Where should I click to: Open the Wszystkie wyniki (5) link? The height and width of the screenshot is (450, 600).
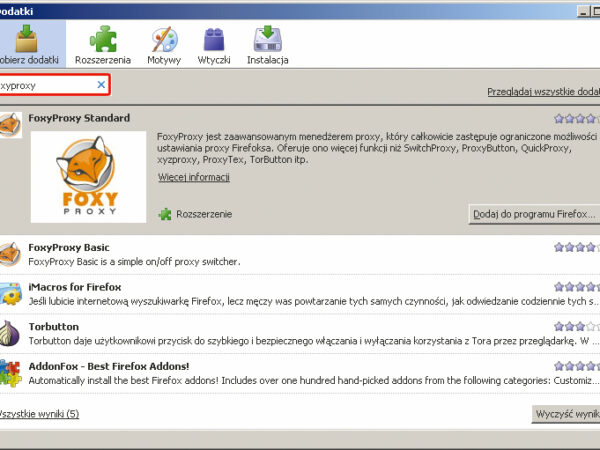point(38,413)
